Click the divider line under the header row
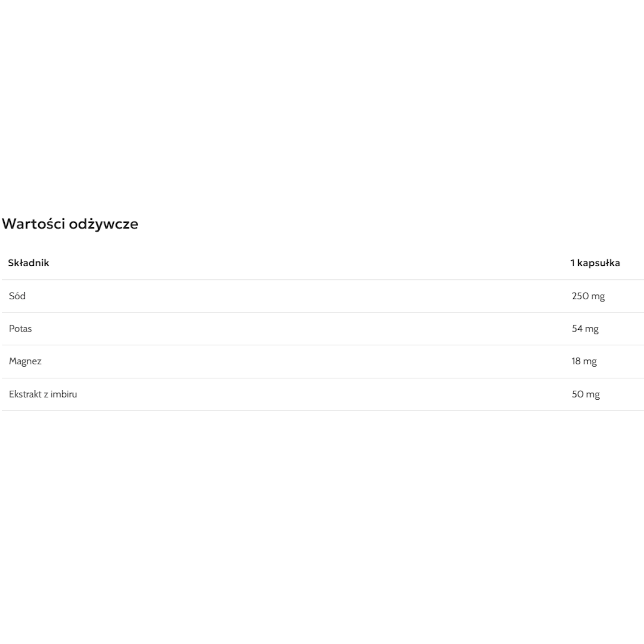 pyautogui.click(x=322, y=279)
